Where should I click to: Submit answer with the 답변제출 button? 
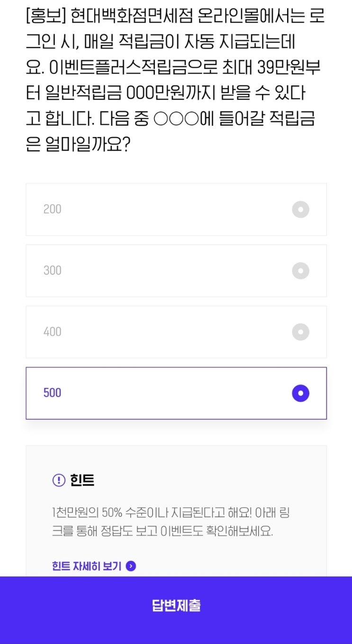176,606
